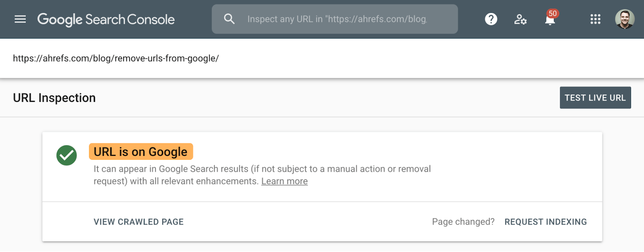The height and width of the screenshot is (252, 644).
Task: Click the red 50 notification badge
Action: pos(553,13)
